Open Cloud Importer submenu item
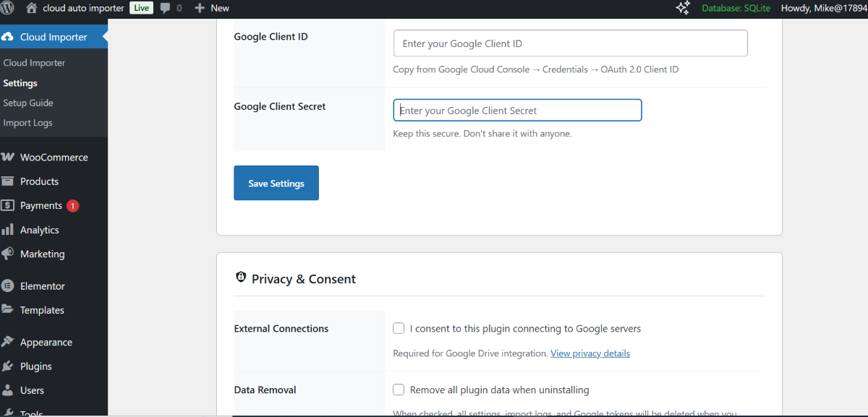 point(34,63)
